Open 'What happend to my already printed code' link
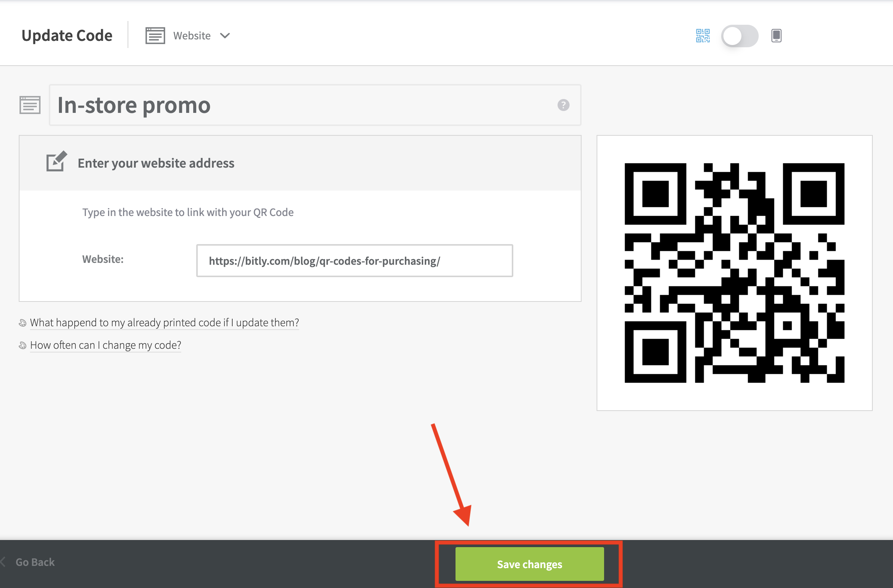This screenshot has width=893, height=588. pos(164,322)
